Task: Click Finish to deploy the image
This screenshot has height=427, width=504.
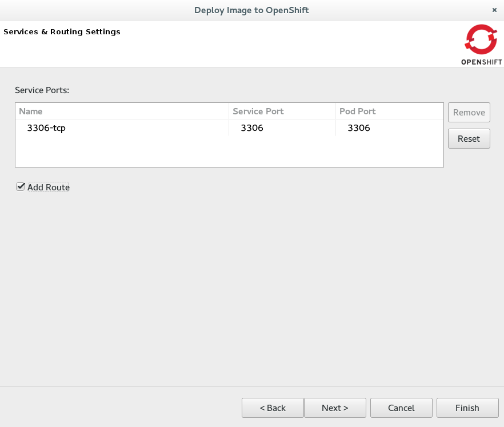Action: pyautogui.click(x=467, y=408)
